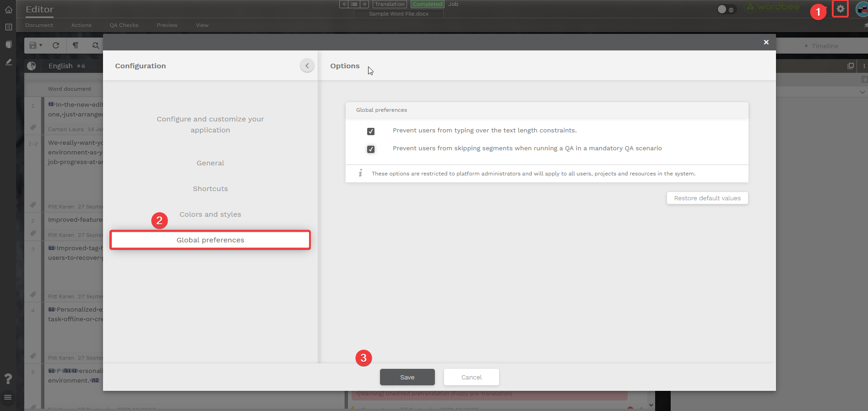
Task: Toggle the paragraph marks pilcrow icon
Action: (76, 45)
